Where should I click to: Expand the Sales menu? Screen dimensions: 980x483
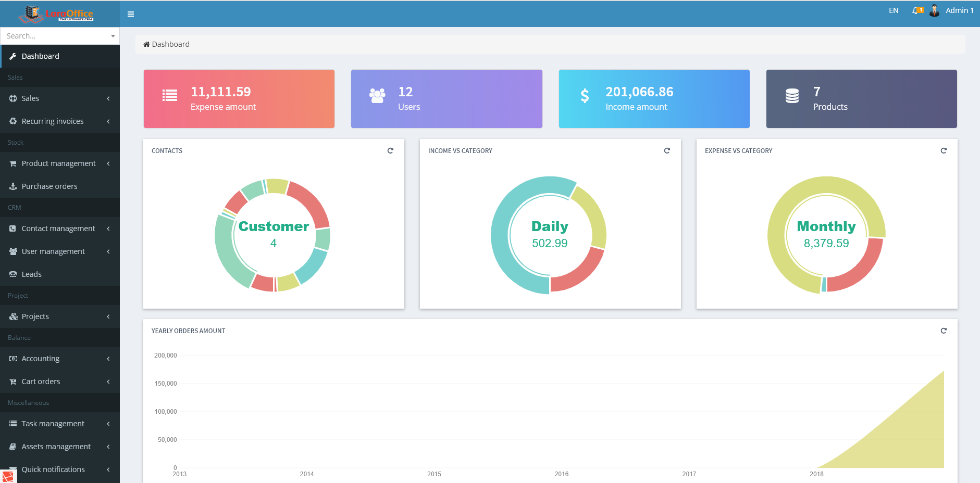tap(59, 98)
